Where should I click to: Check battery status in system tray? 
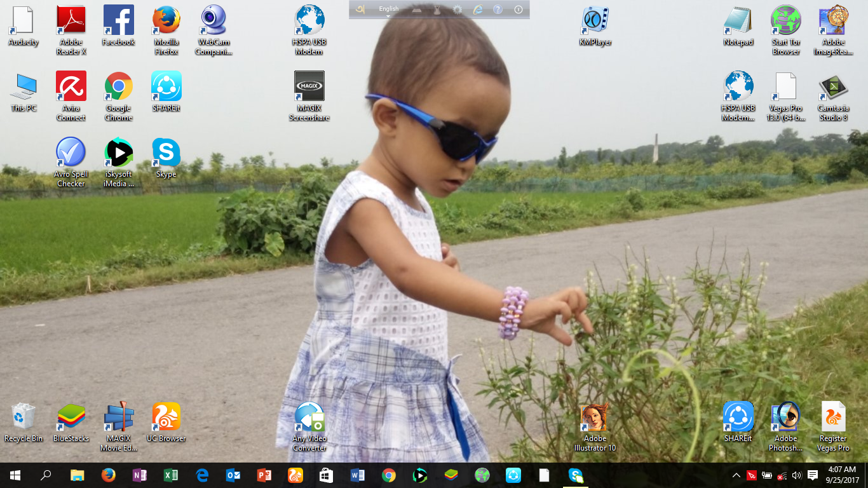(x=767, y=475)
